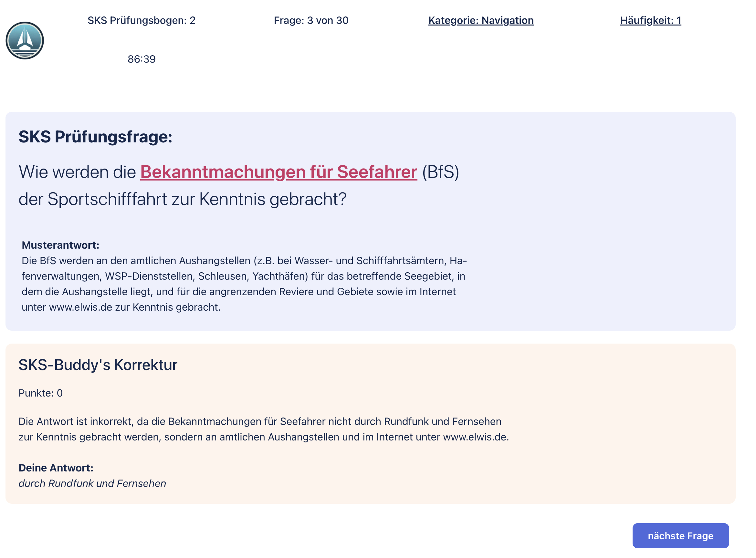Screen dimensions: 756x558
Task: Open the Häufigkeit: 1 link
Action: (651, 21)
